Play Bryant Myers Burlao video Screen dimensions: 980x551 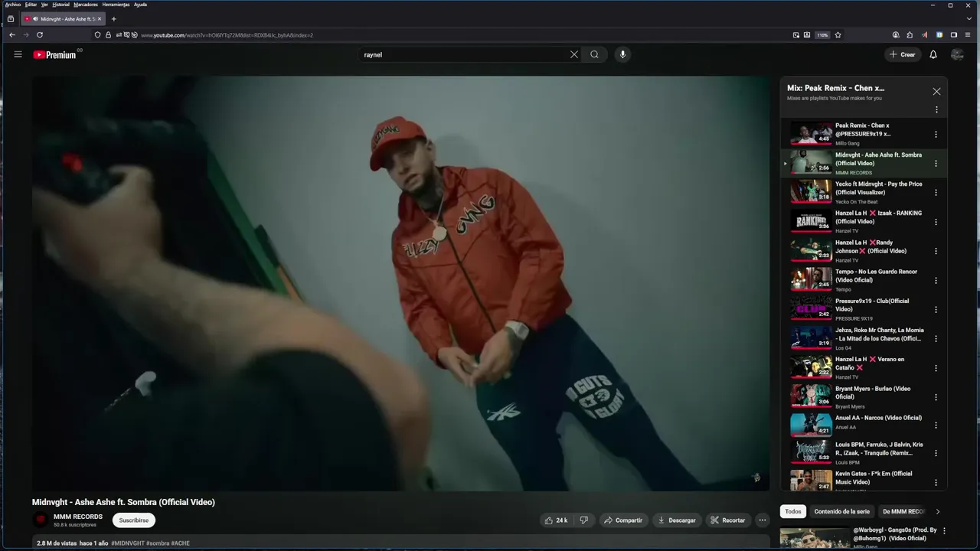tap(811, 396)
